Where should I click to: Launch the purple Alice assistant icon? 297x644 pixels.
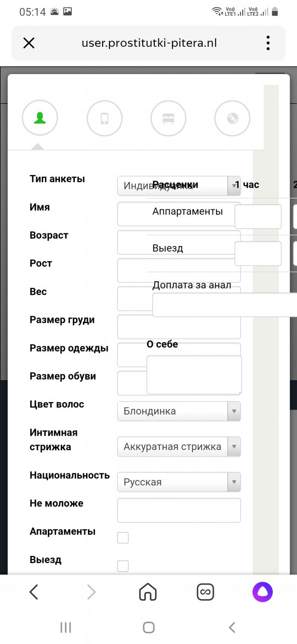(263, 592)
